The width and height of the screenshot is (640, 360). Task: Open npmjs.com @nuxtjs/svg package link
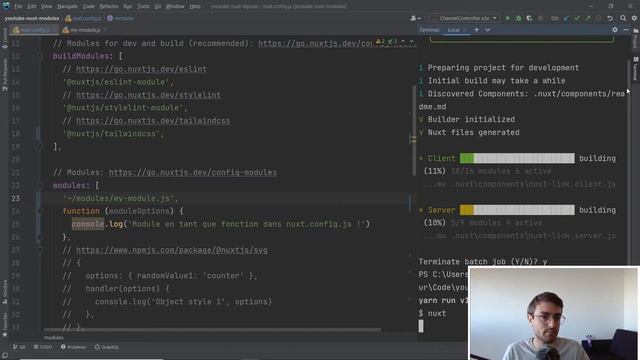pyautogui.click(x=172, y=250)
